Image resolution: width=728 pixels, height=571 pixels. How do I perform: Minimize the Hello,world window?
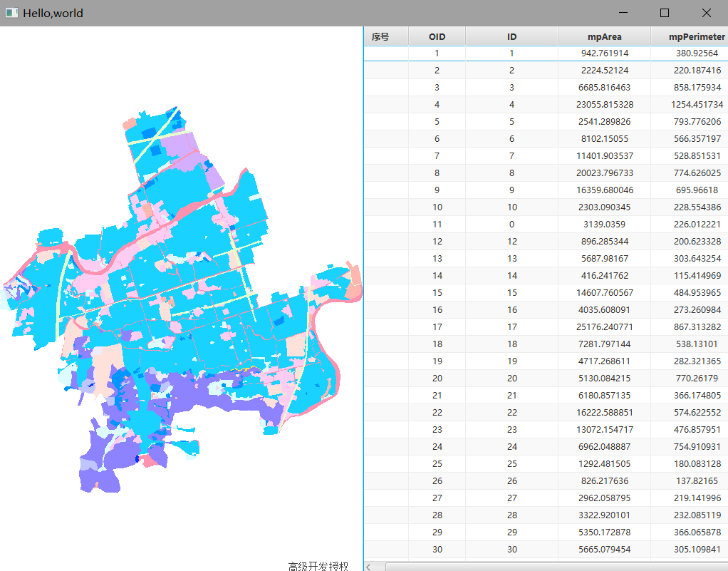tap(623, 13)
